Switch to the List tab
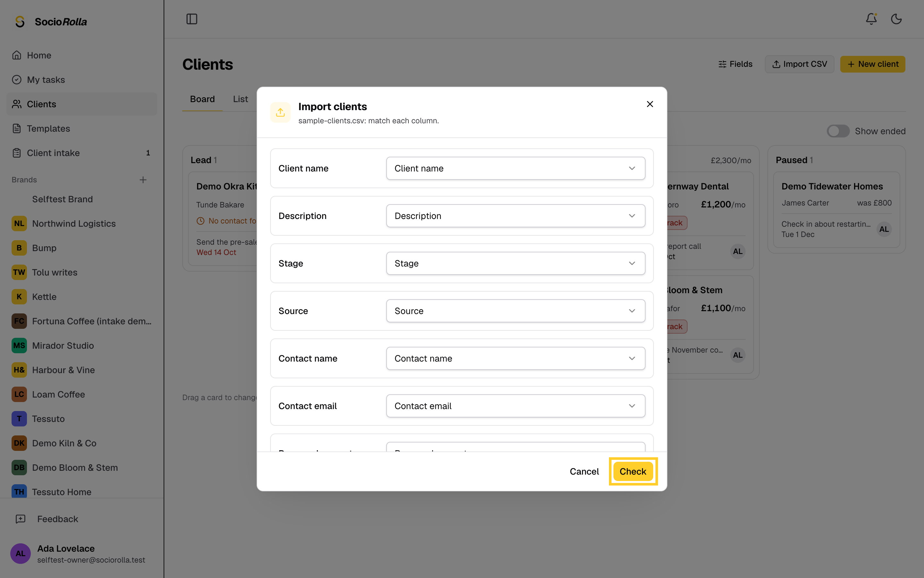 (241, 99)
